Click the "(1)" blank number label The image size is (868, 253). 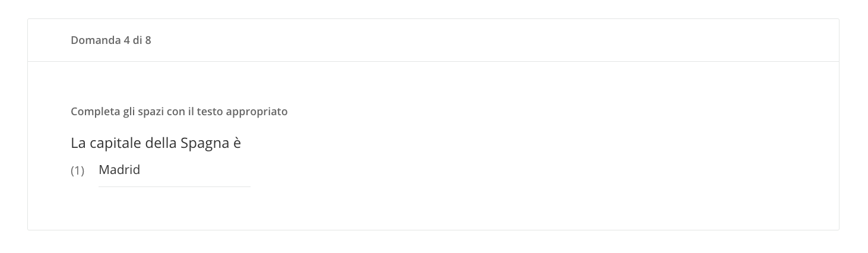click(78, 171)
